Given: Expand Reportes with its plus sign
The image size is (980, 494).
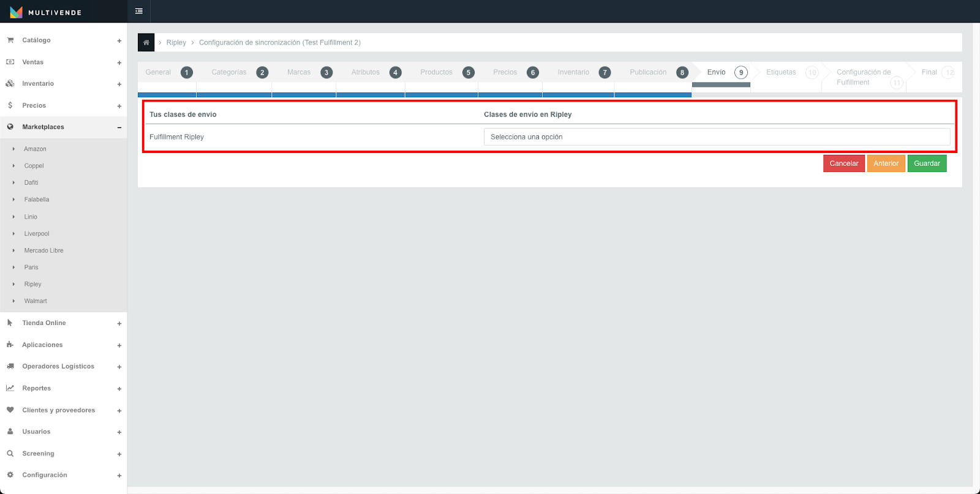Looking at the screenshot, I should click(119, 389).
